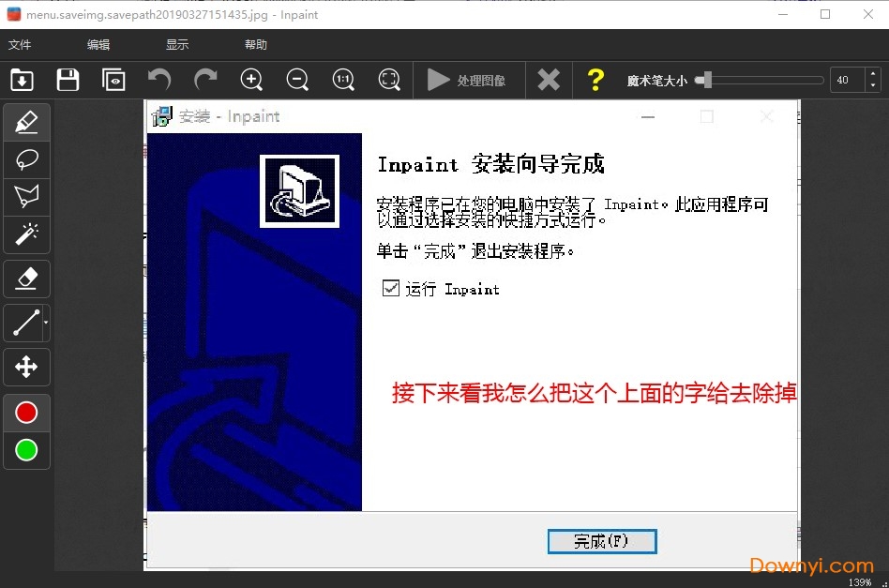
Task: Select the eraser tool
Action: (x=26, y=279)
